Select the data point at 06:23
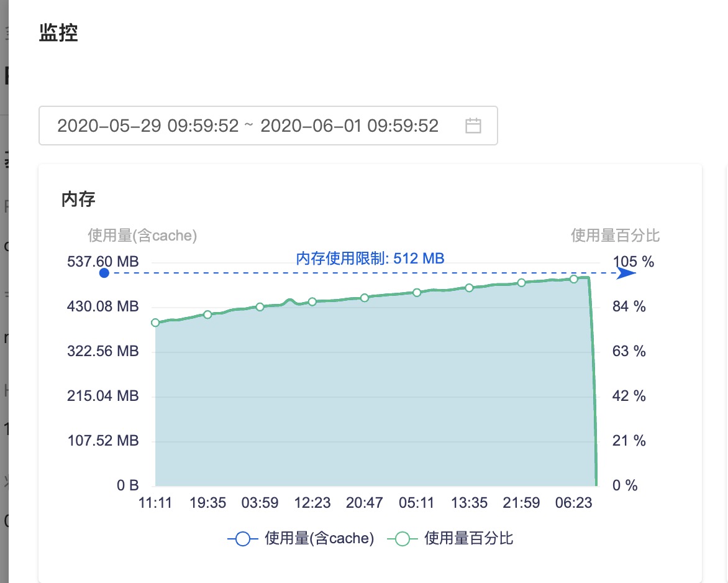The height and width of the screenshot is (583, 728). click(x=574, y=279)
